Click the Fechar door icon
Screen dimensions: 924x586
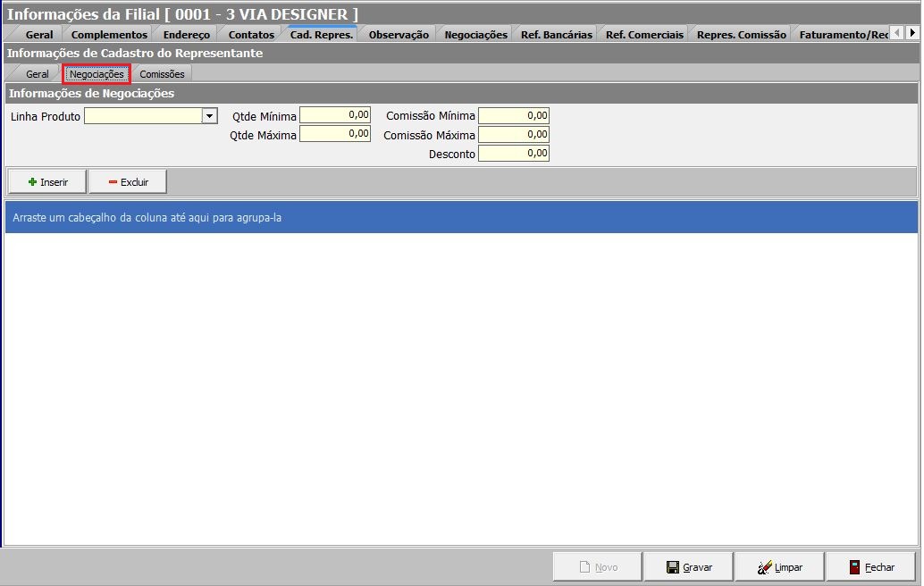point(854,567)
